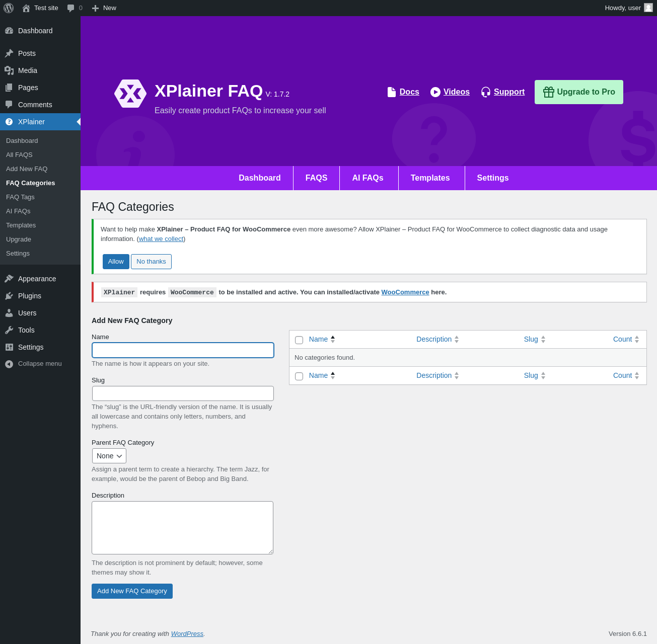657x644 pixels.
Task: Tick the select-all checkbox in table header
Action: 299,340
